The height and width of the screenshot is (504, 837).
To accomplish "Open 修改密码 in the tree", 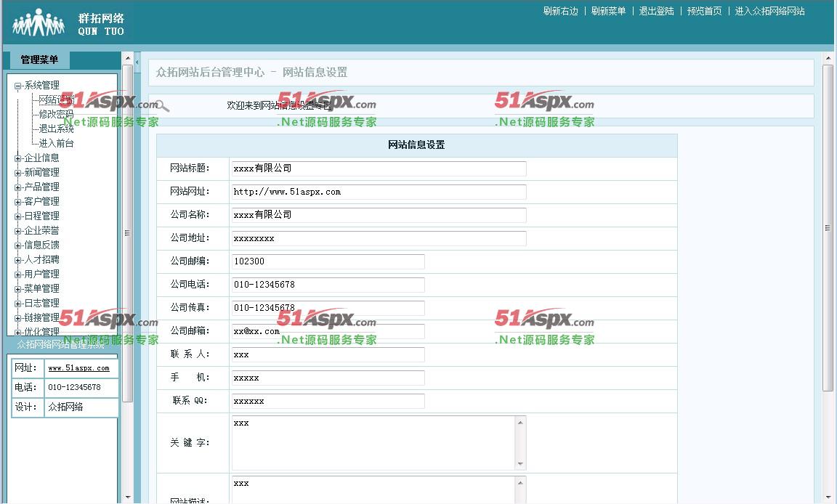I will [56, 114].
